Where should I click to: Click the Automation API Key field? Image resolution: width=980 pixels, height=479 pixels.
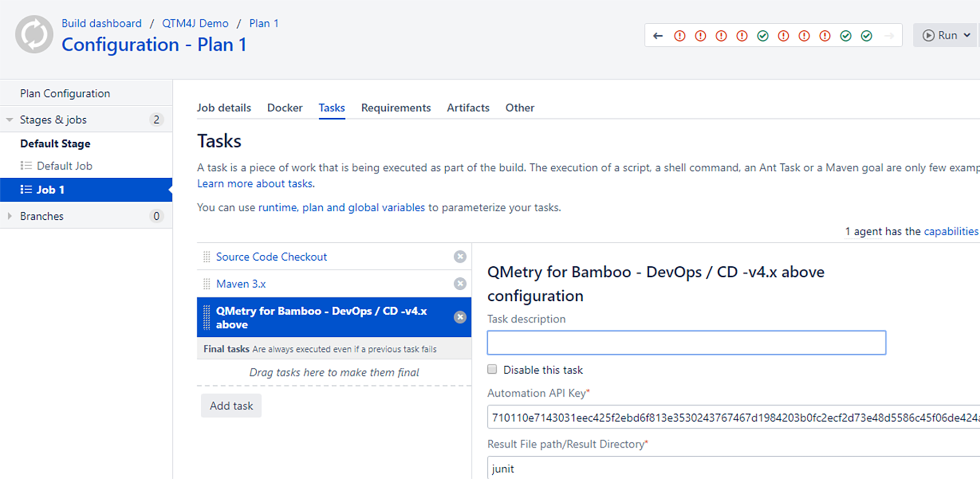pos(733,418)
